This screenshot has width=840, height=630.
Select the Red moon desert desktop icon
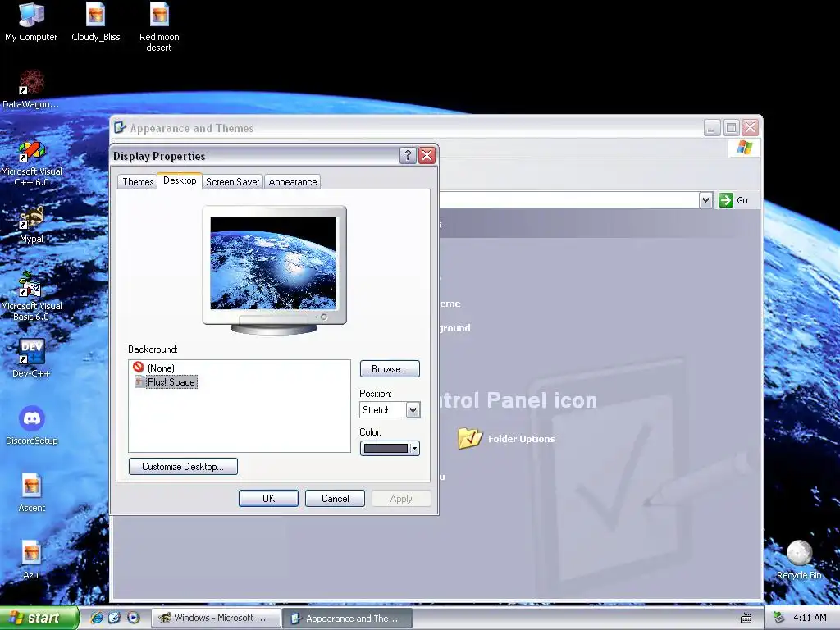coord(159,27)
